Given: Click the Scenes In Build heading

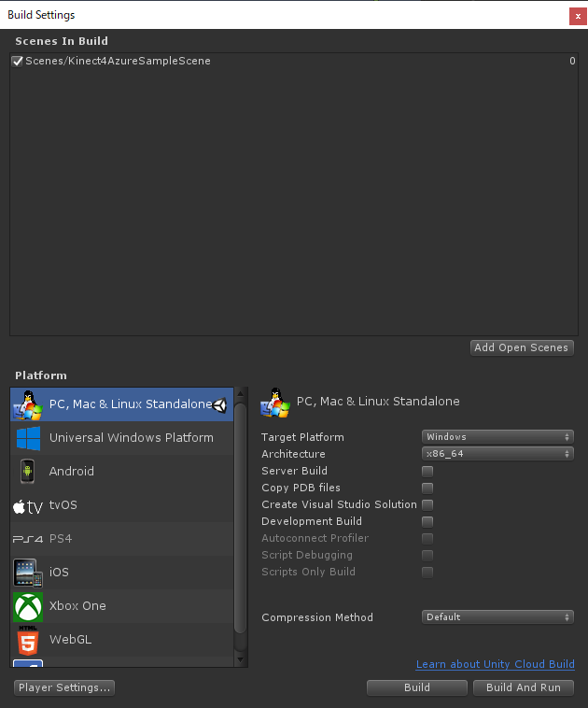Looking at the screenshot, I should 62,41.
